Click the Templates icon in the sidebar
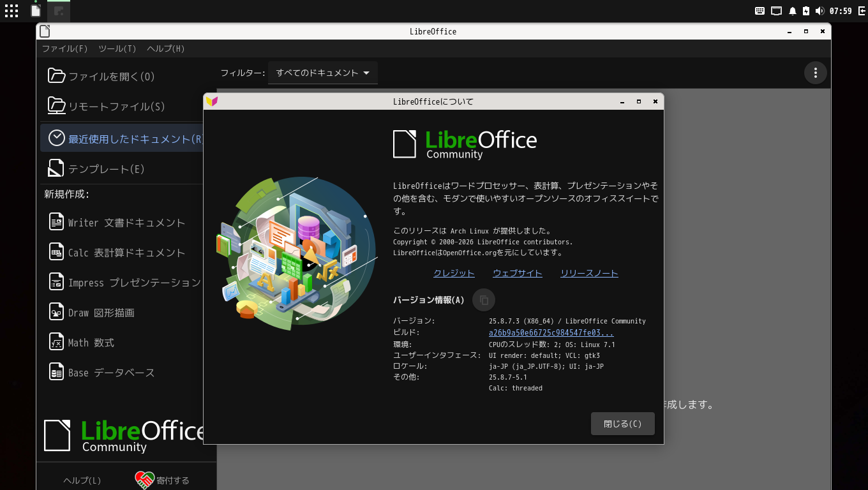The height and width of the screenshot is (490, 868). 57,168
